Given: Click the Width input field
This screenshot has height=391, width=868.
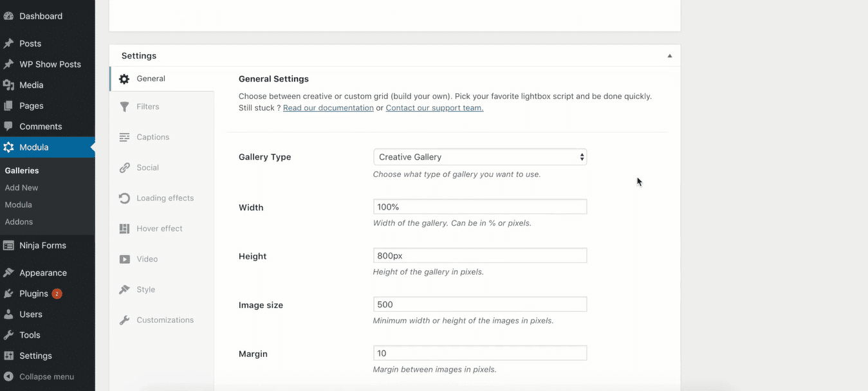Looking at the screenshot, I should coord(480,206).
